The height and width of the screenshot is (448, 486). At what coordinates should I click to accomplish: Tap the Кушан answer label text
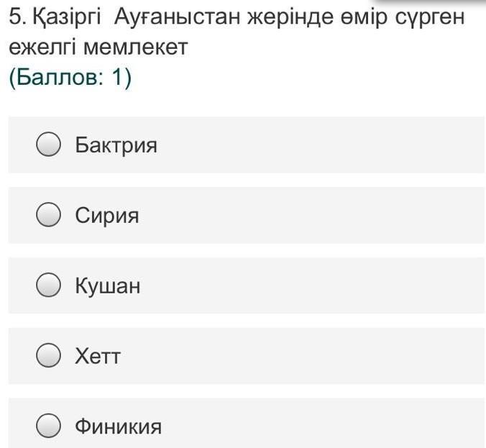[108, 286]
